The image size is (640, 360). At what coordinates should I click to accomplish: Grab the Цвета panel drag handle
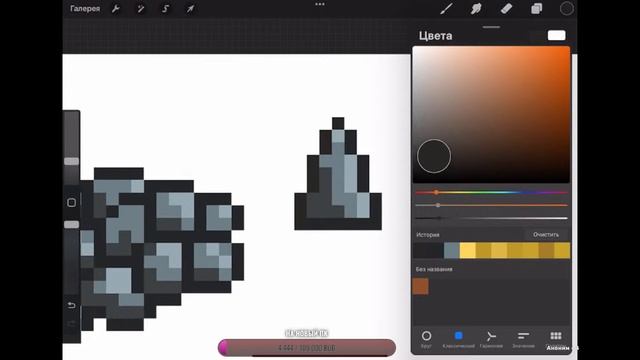491,27
